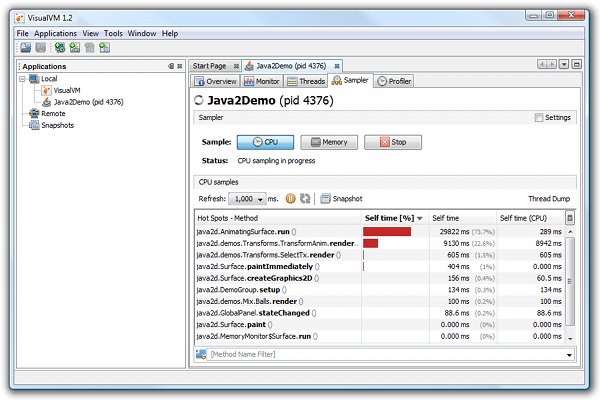Select the Surface.paintImmediately row
This screenshot has height=400, width=600.
(380, 266)
